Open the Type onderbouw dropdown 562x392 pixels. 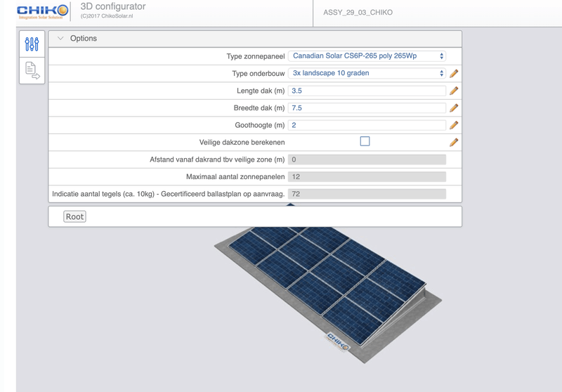click(x=367, y=73)
